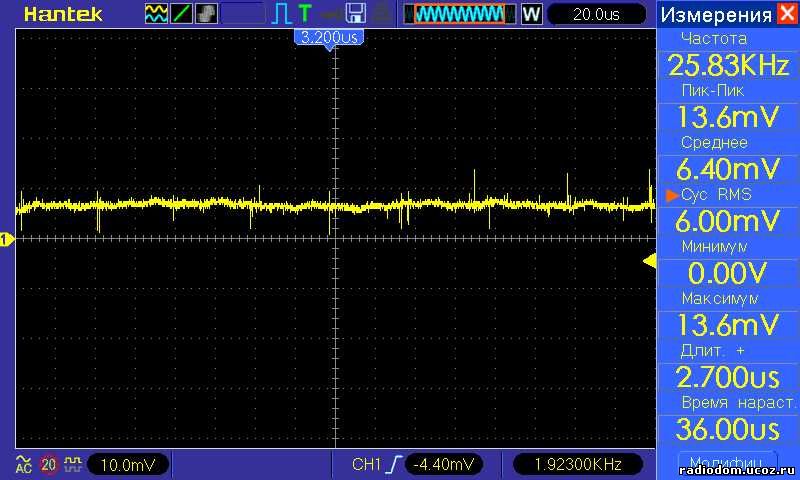Click the rising edge trigger slope icon

394,464
